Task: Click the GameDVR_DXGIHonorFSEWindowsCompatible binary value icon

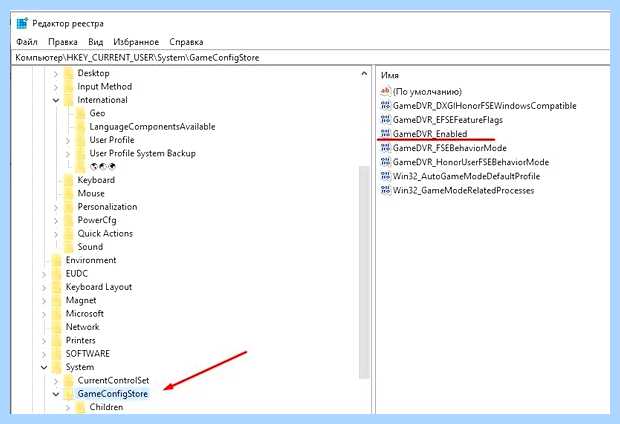Action: click(x=385, y=106)
